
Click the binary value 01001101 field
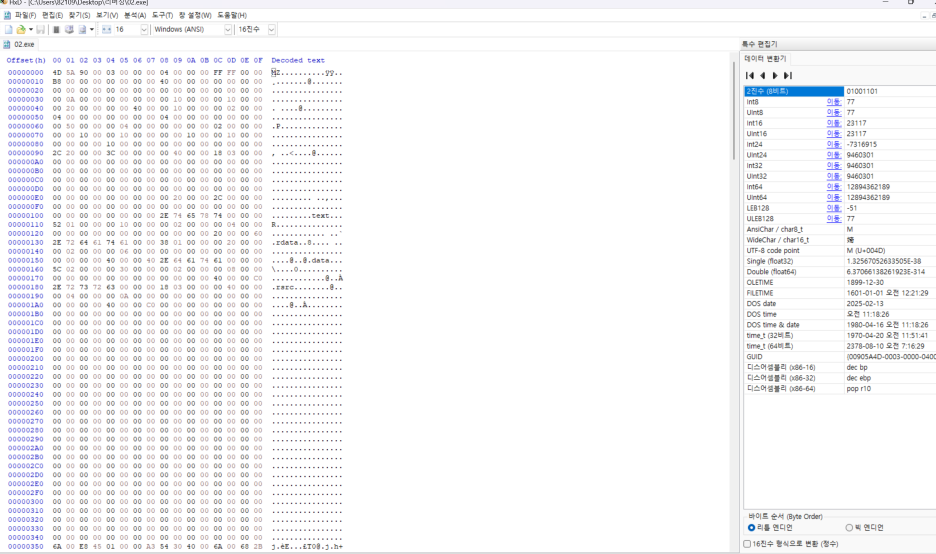(x=890, y=91)
